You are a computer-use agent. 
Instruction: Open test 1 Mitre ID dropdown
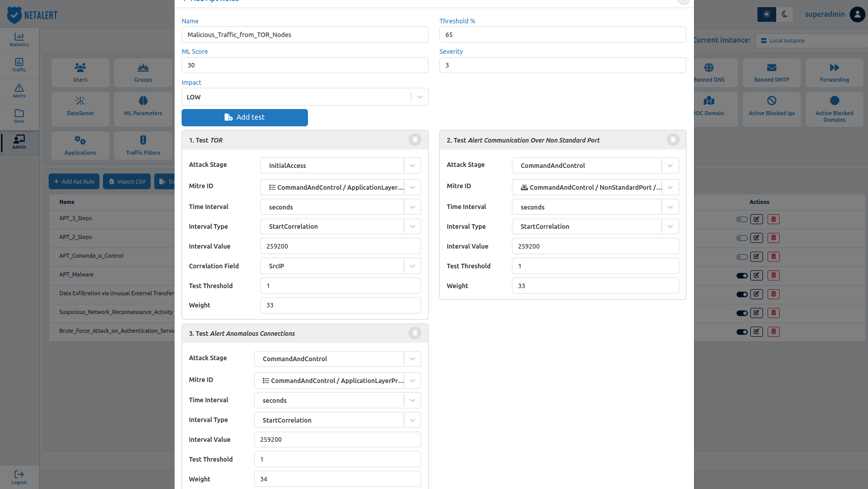(340, 187)
